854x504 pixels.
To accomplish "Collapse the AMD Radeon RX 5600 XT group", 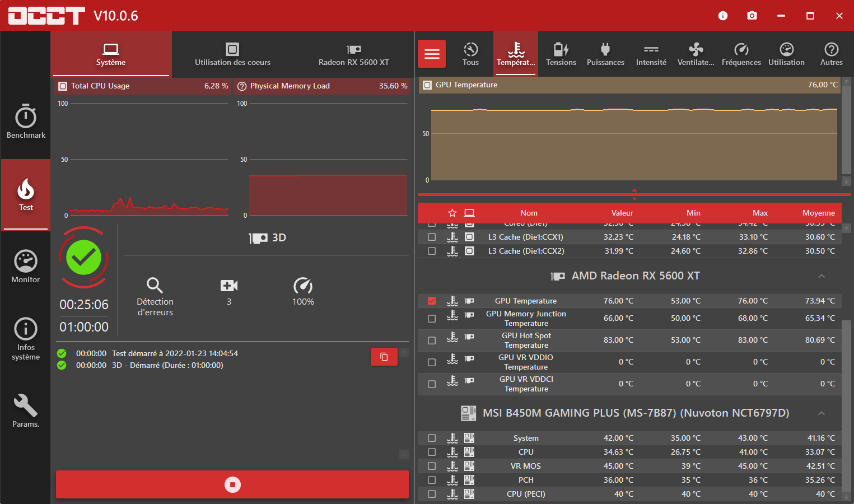I will [822, 276].
